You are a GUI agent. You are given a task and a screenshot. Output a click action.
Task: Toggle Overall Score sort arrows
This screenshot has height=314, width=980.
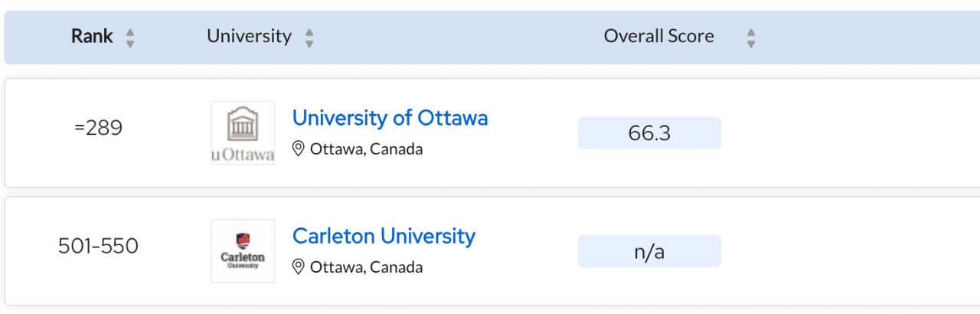pyautogui.click(x=751, y=38)
